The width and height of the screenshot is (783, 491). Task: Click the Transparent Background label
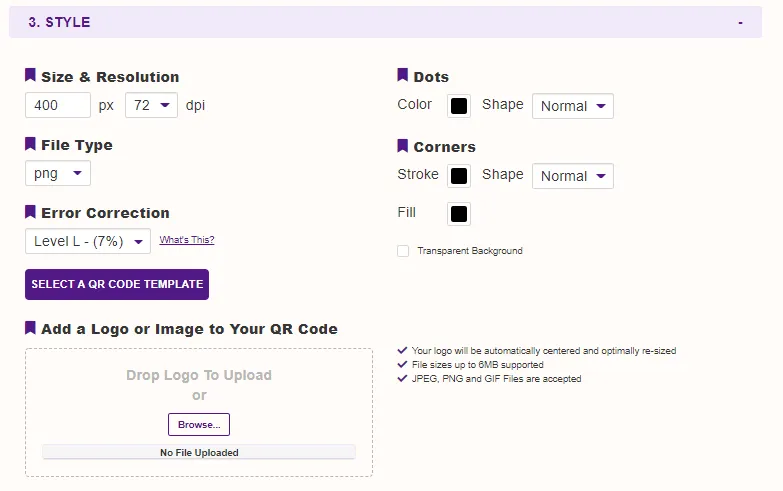coord(470,251)
